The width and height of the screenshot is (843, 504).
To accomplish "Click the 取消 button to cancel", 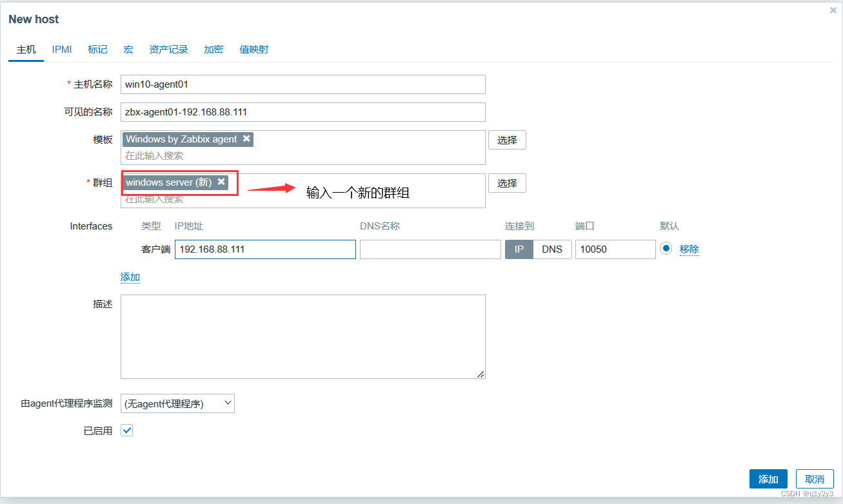I will pyautogui.click(x=814, y=479).
